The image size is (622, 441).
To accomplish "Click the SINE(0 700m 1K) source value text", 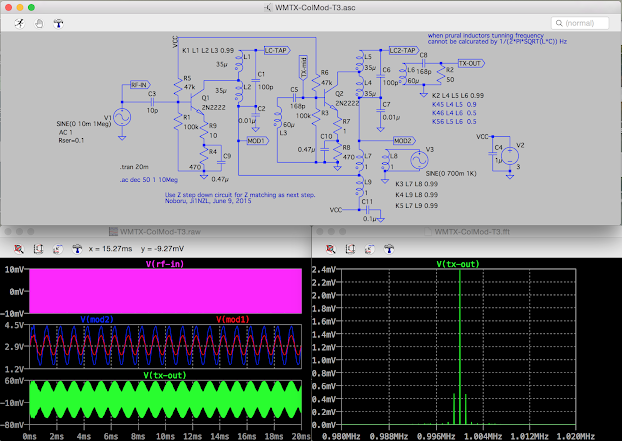I will click(451, 174).
